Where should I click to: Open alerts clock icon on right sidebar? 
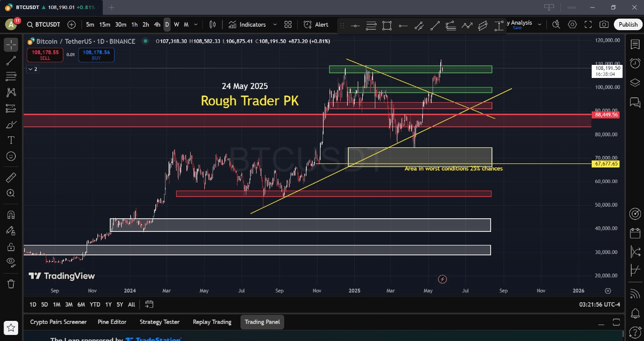(635, 63)
